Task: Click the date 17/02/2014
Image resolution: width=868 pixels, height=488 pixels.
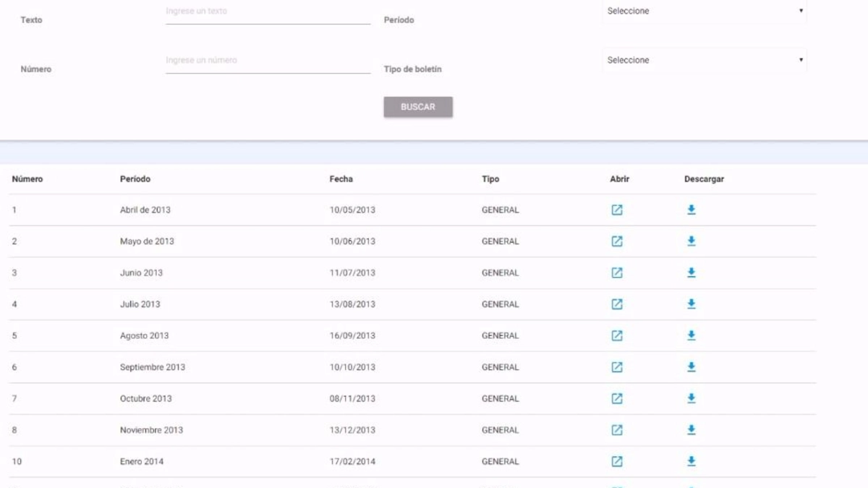Action: coord(352,462)
